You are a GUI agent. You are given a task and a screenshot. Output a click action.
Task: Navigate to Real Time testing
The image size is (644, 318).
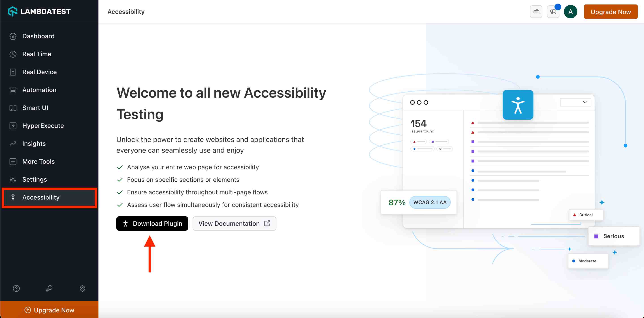(36, 54)
